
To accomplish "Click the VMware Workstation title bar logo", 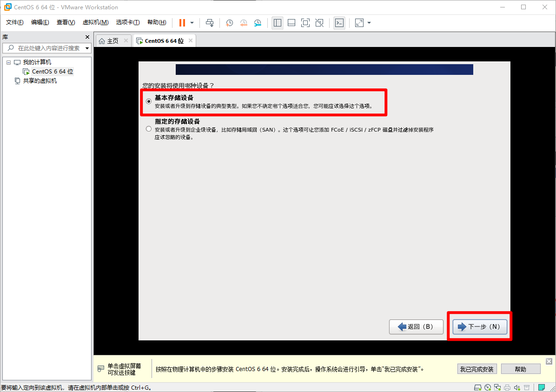I will point(8,7).
